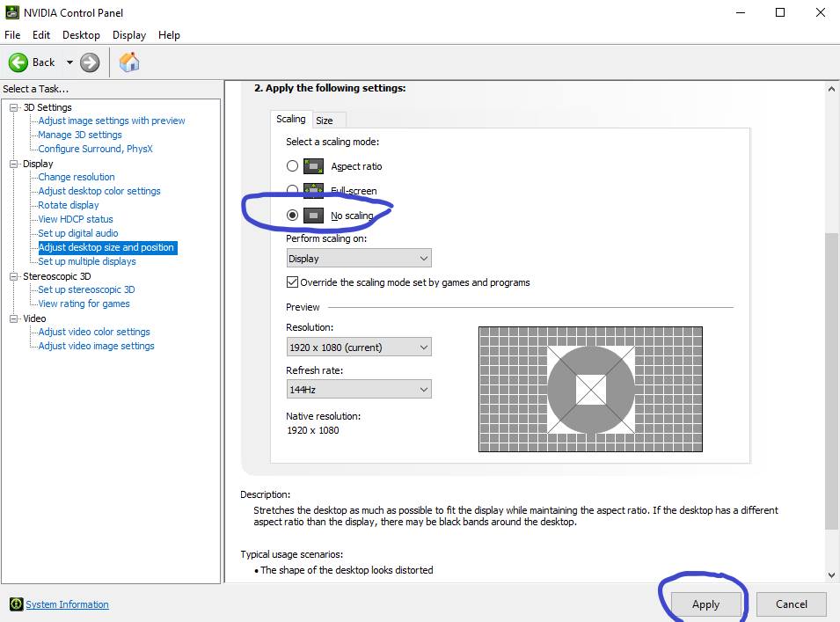Open Change resolution
Image resolution: width=840 pixels, height=622 pixels.
point(76,177)
